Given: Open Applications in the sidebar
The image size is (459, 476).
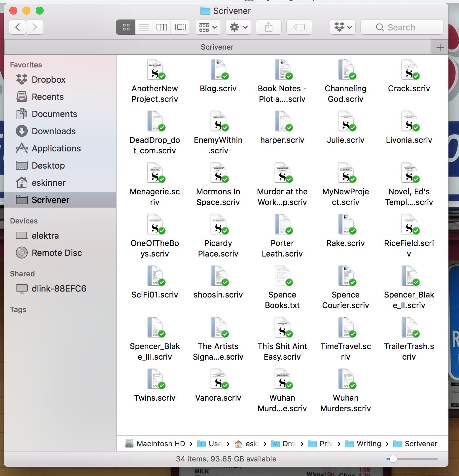Looking at the screenshot, I should 60,148.
